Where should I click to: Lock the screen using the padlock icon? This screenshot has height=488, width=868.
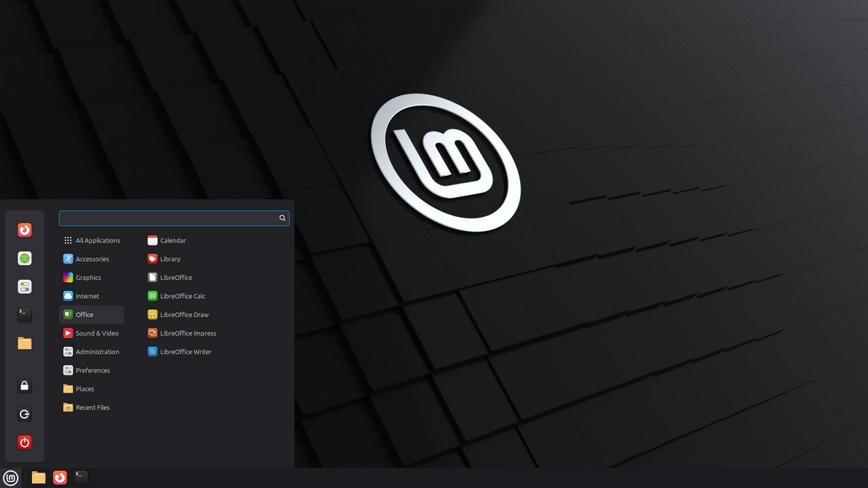(24, 386)
